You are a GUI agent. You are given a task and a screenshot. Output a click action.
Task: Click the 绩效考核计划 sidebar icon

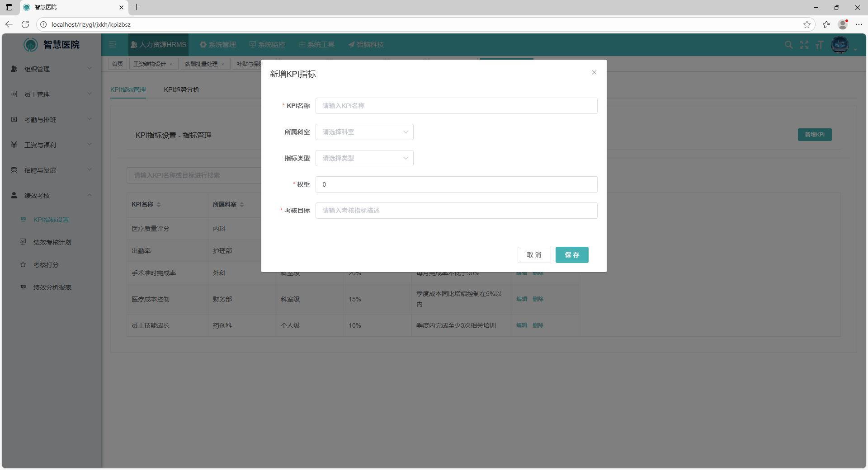click(x=23, y=242)
